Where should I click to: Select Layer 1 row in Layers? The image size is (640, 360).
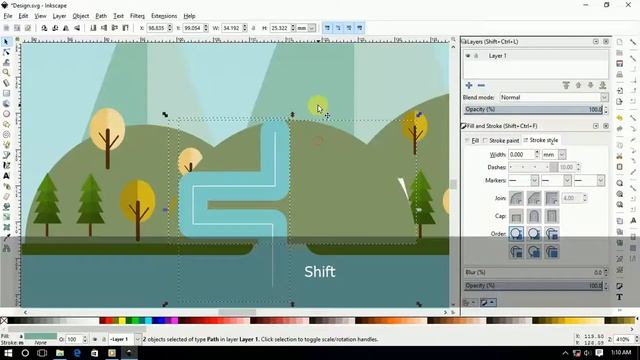pyautogui.click(x=536, y=56)
